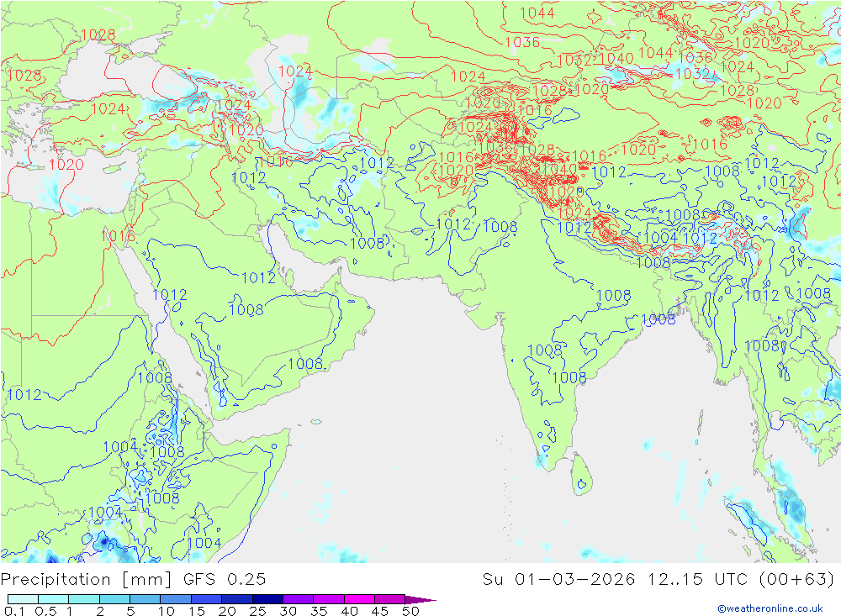Image resolution: width=841 pixels, height=616 pixels.
Task: Click the '25' legend scale label
Action: [257, 611]
